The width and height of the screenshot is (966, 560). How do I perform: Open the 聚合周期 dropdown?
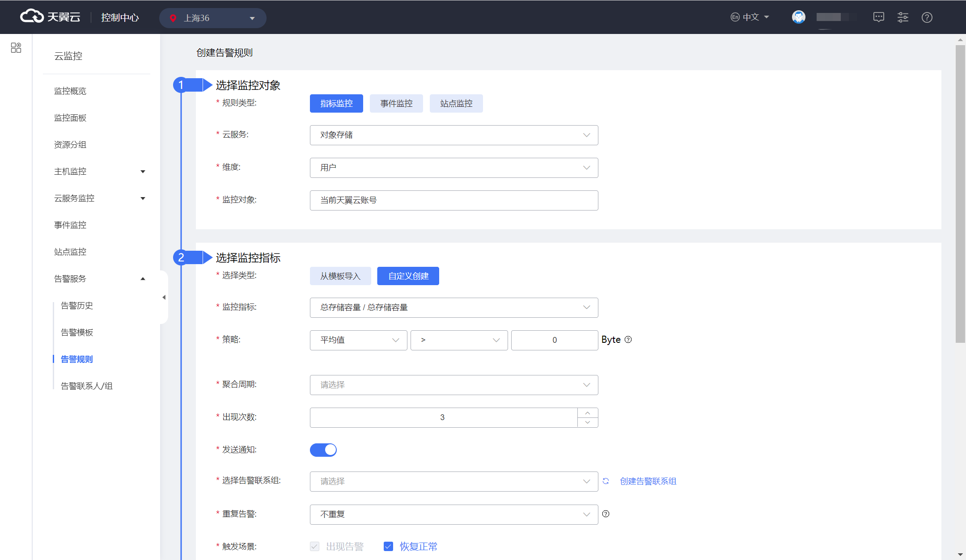453,385
